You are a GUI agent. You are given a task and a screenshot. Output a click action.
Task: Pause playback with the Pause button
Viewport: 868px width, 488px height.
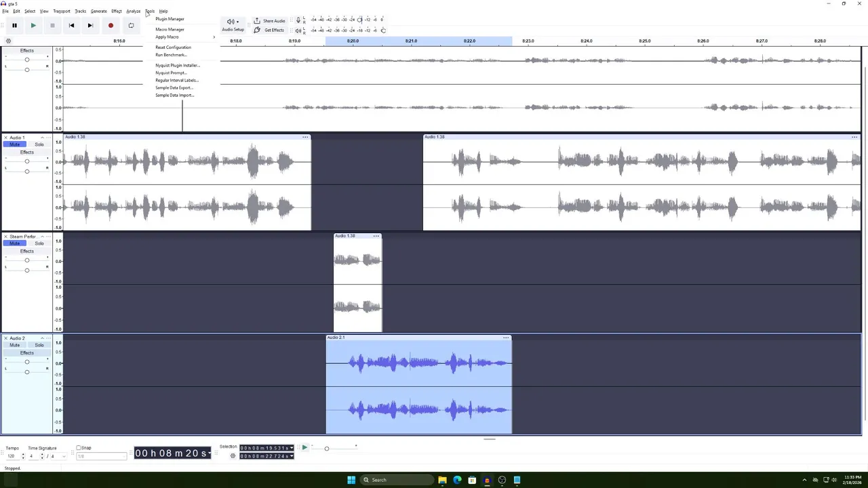coord(14,26)
